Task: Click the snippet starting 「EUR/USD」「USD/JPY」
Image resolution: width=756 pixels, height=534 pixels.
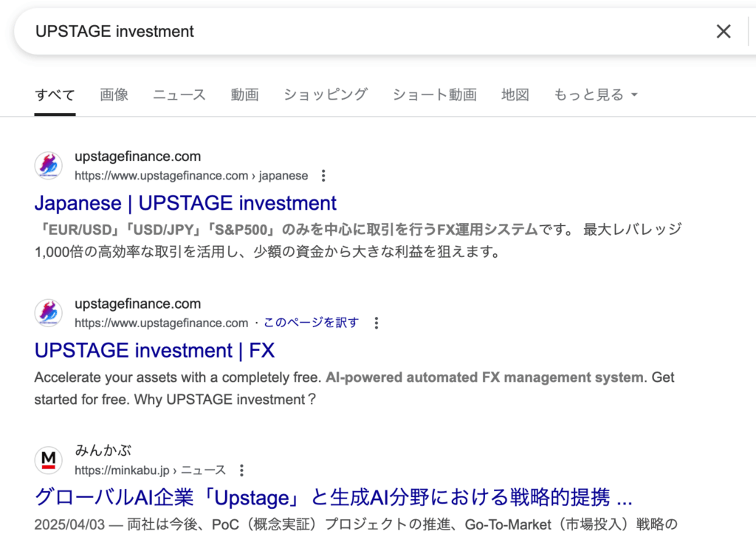Action: coord(358,240)
